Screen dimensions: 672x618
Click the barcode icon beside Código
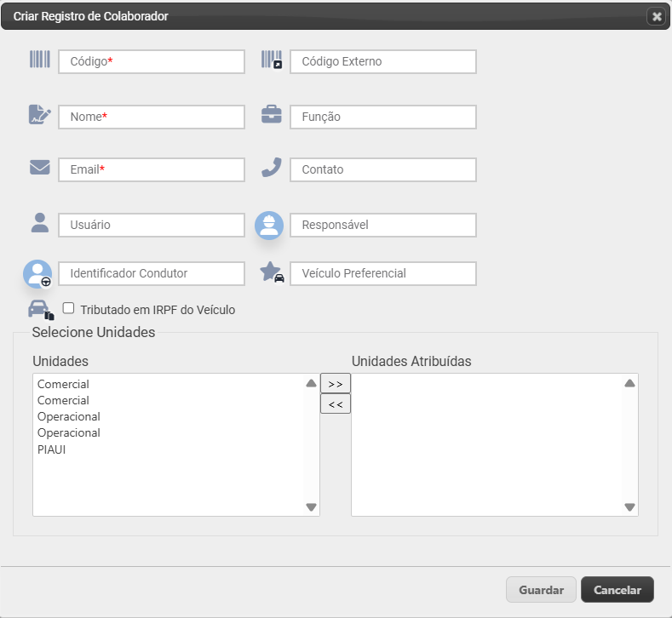tap(40, 59)
